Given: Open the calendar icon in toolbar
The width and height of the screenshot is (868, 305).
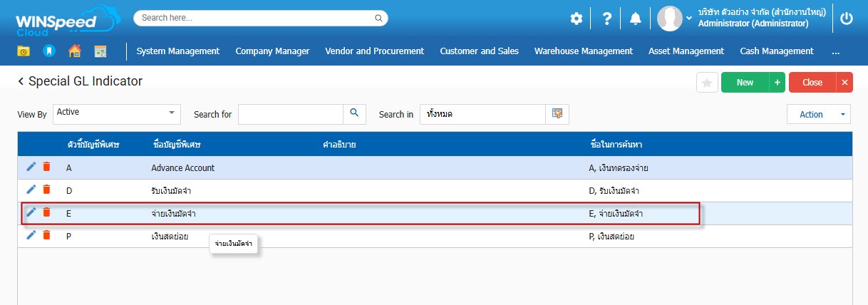Looking at the screenshot, I should tap(100, 51).
